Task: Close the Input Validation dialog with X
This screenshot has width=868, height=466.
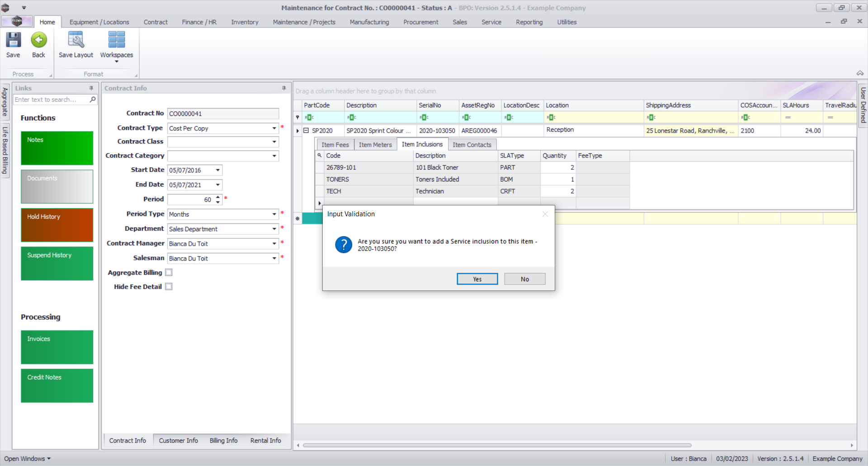Action: click(545, 214)
